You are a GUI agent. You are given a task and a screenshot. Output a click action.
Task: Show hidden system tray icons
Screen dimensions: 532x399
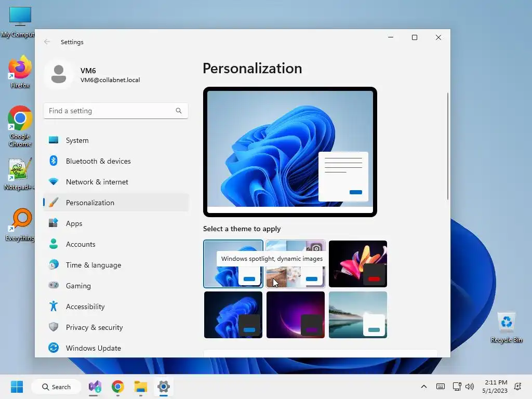point(424,387)
